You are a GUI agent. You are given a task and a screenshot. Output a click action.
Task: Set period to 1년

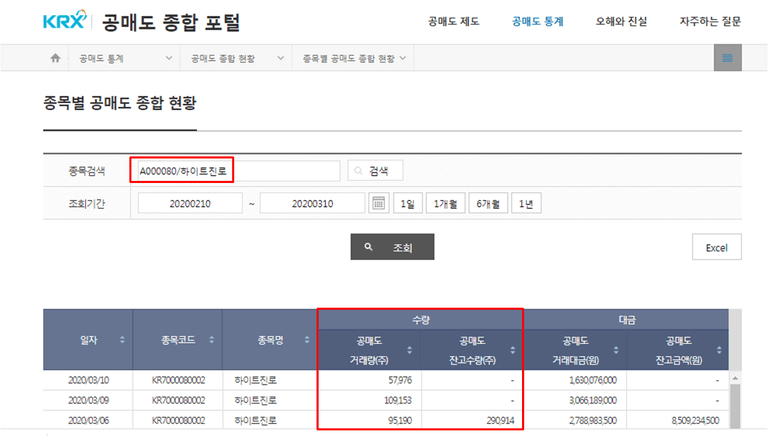pos(526,203)
